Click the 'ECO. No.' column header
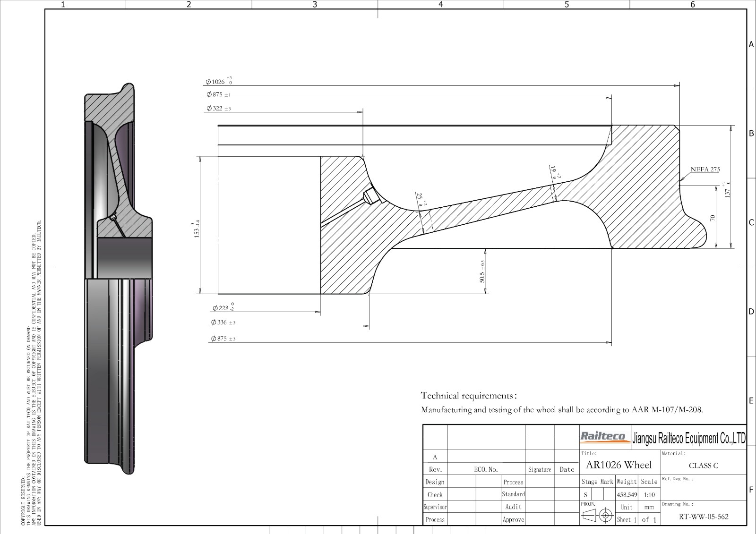 point(486,469)
